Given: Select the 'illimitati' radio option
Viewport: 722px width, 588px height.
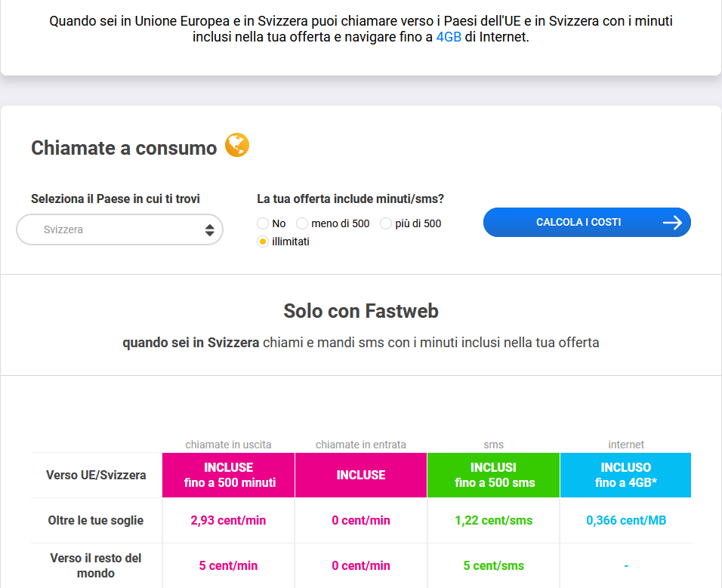Looking at the screenshot, I should pos(263,242).
